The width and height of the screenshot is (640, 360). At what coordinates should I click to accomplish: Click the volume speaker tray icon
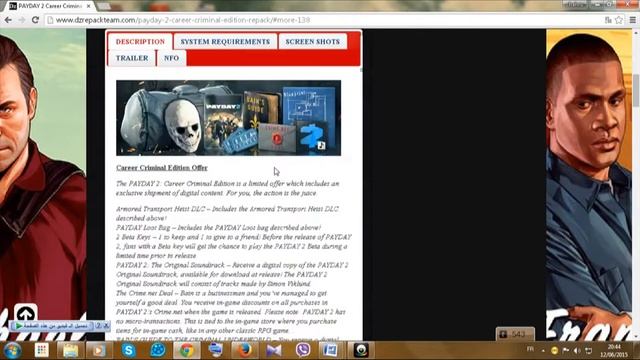click(577, 351)
